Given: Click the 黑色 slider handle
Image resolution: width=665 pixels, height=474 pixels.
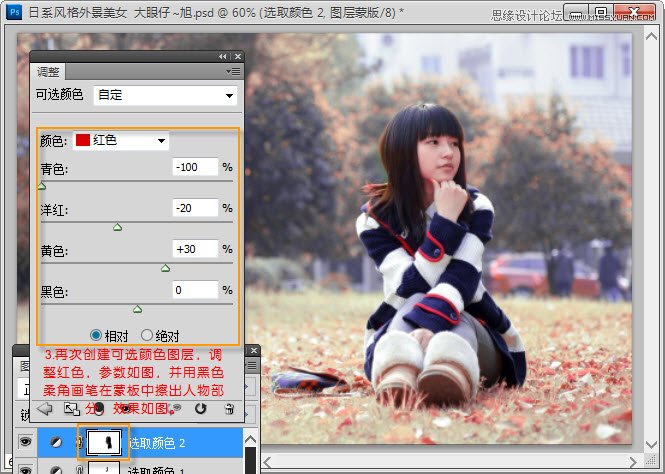Looking at the screenshot, I should tap(137, 309).
